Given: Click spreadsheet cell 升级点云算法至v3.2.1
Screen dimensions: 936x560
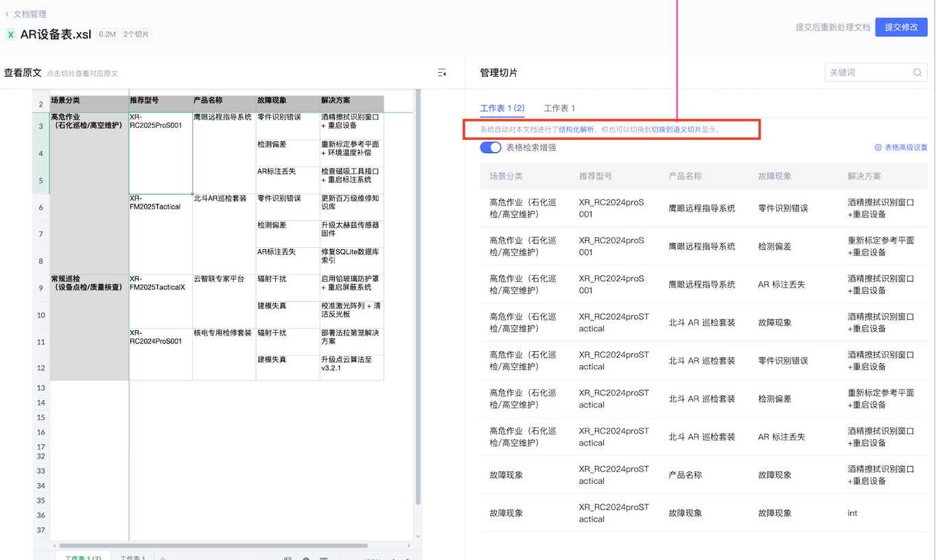Looking at the screenshot, I should [x=352, y=367].
